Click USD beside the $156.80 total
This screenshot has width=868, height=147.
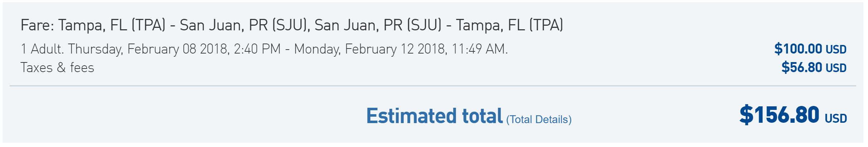[836, 118]
